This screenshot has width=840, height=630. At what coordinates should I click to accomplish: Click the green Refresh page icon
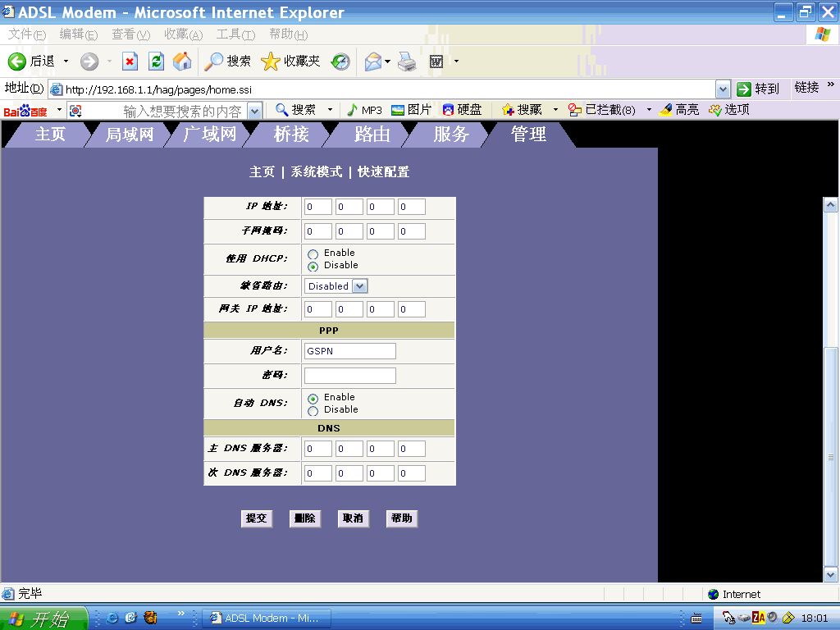click(x=156, y=62)
